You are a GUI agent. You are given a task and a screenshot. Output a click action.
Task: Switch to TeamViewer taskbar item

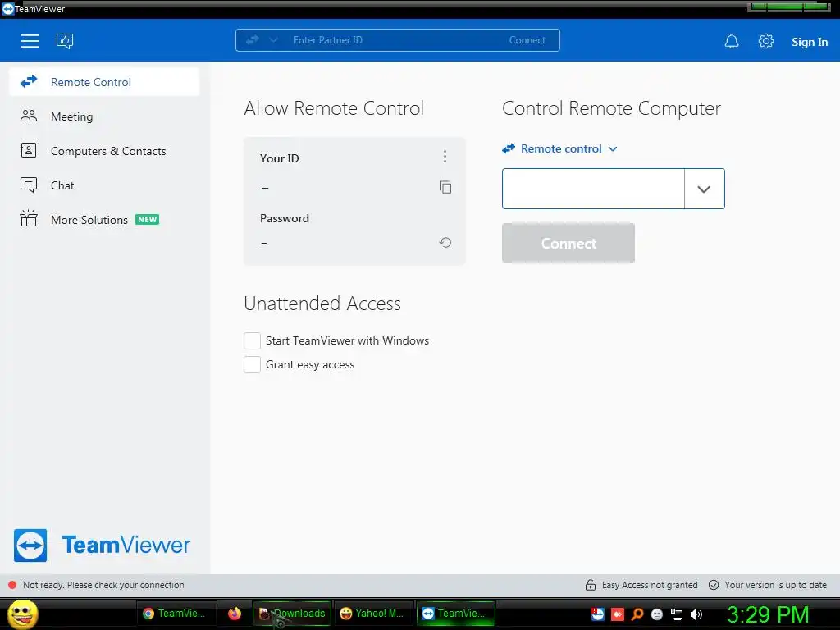tap(455, 614)
